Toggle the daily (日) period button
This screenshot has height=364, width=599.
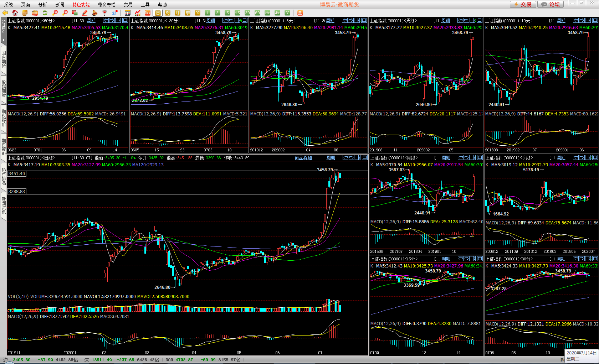pyautogui.click(x=158, y=13)
